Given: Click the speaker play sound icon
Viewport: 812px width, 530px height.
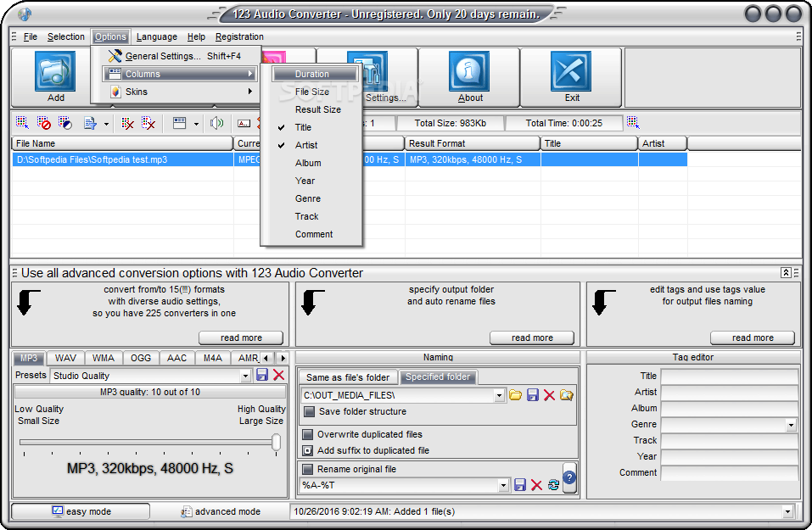Looking at the screenshot, I should pyautogui.click(x=217, y=123).
